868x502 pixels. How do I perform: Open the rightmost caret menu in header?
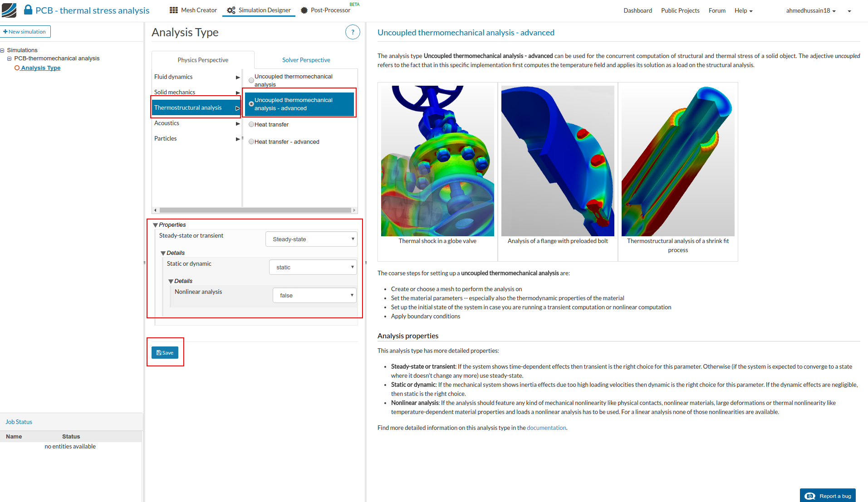tap(849, 11)
